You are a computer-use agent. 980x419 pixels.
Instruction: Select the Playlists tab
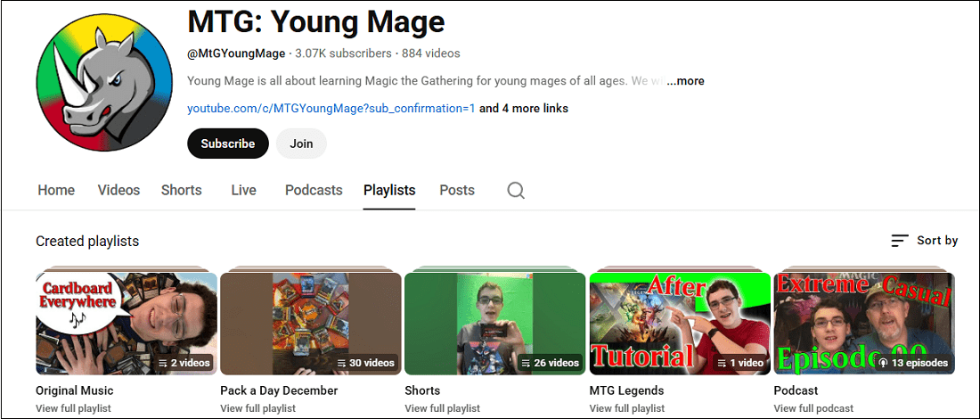(x=389, y=190)
